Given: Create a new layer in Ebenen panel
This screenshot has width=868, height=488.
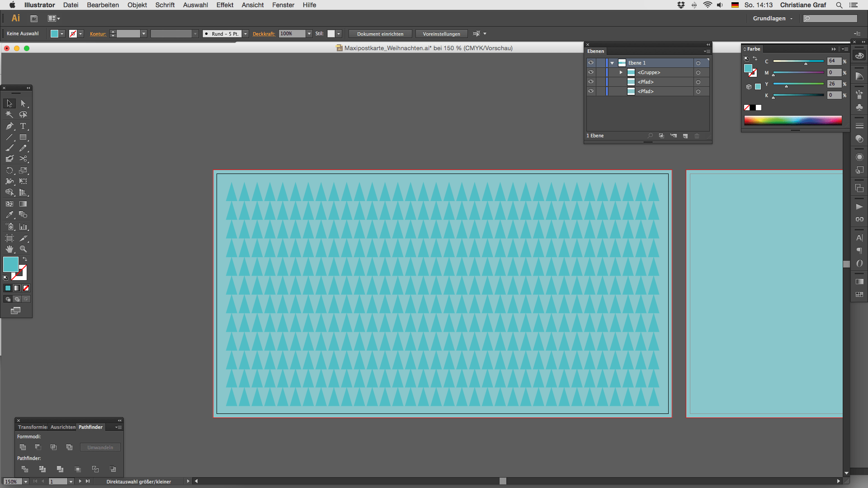Looking at the screenshot, I should coord(685,136).
